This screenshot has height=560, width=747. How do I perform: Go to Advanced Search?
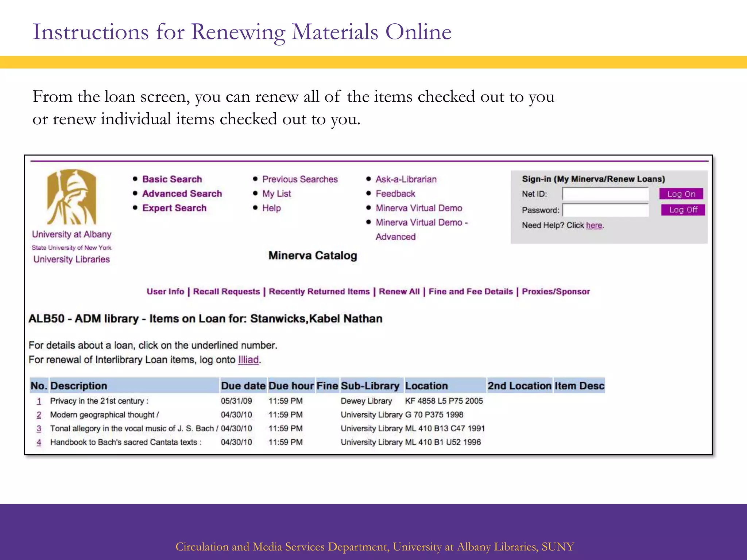[182, 194]
